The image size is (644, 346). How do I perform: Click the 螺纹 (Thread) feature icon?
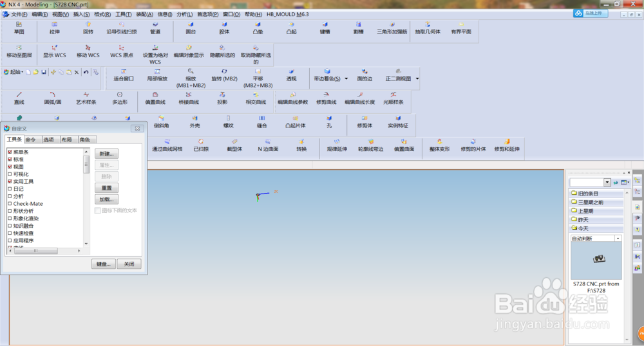point(229,118)
